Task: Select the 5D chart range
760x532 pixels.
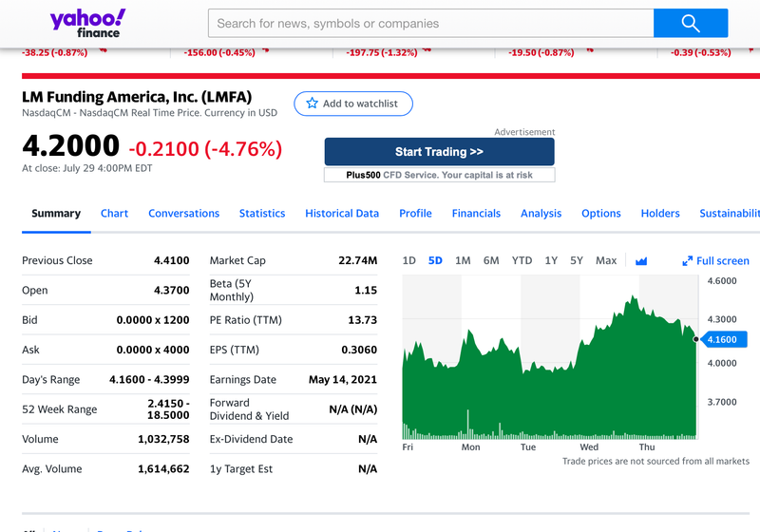Action: tap(435, 260)
